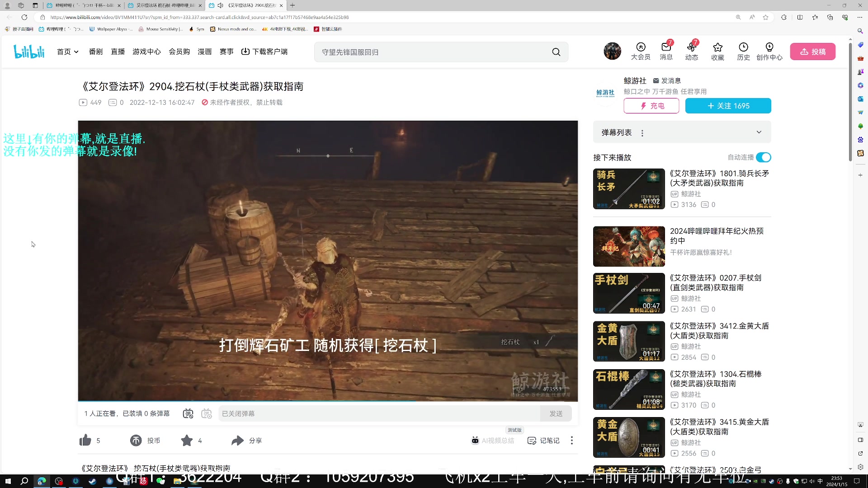Click the AI视频总结 icon

[x=475, y=441]
